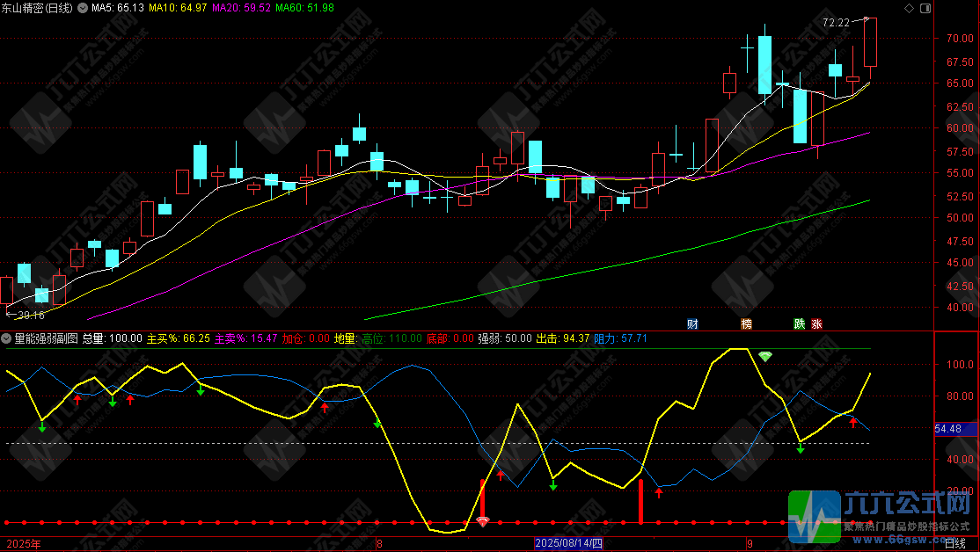Screen dimensions: 980x552
Task: Click the 72.22 high price label
Action: coord(836,23)
